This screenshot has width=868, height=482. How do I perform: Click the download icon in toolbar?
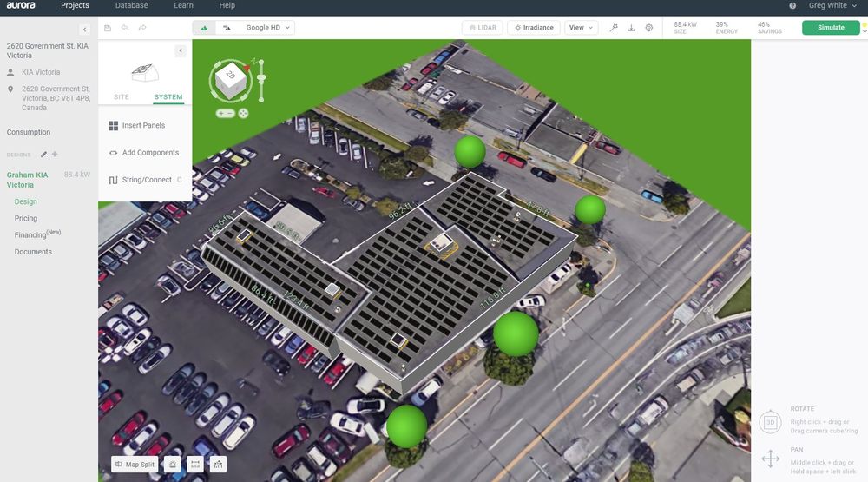point(631,28)
